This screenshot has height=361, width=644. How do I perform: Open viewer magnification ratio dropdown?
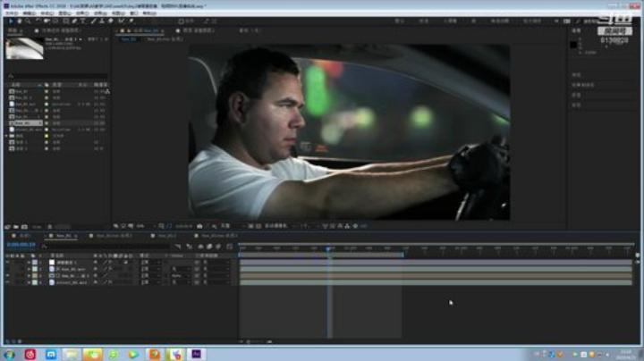click(145, 226)
